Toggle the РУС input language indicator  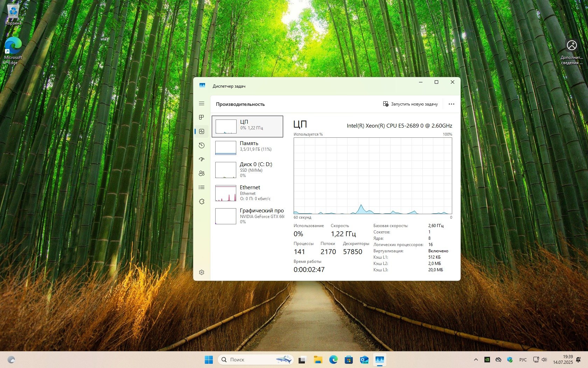point(523,360)
